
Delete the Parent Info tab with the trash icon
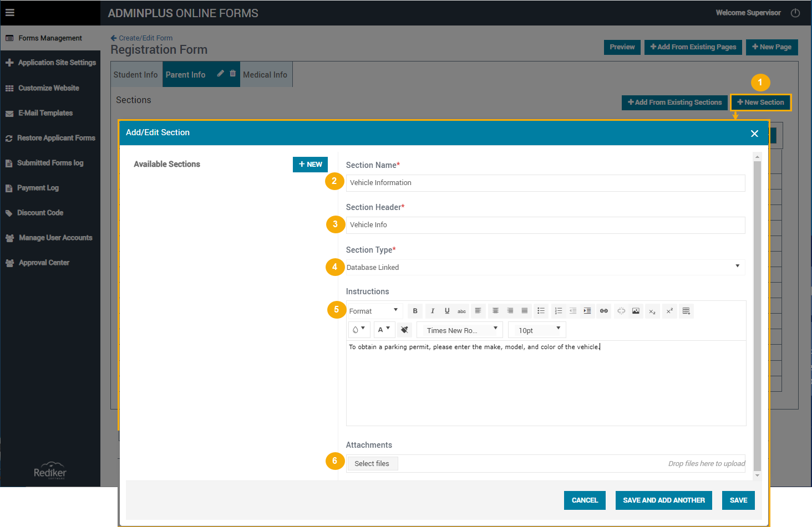pos(232,73)
